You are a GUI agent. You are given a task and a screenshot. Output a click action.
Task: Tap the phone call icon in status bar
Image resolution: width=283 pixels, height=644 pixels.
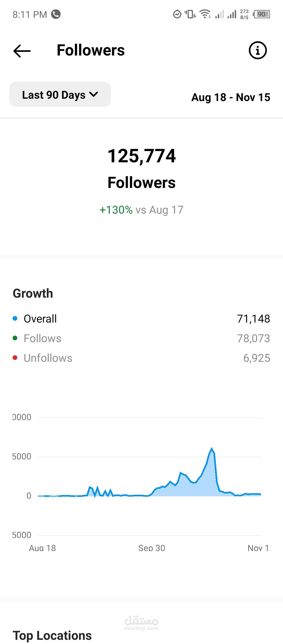56,14
